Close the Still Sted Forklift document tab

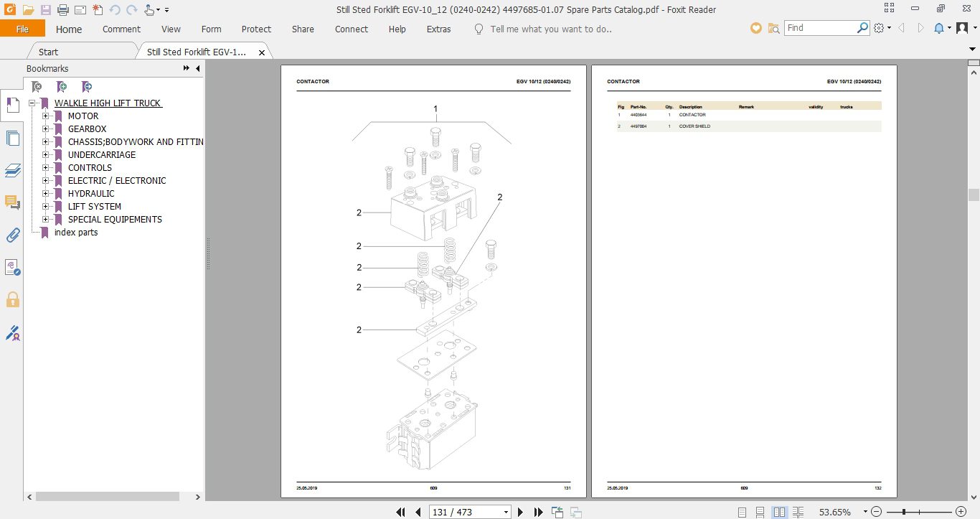coord(262,52)
